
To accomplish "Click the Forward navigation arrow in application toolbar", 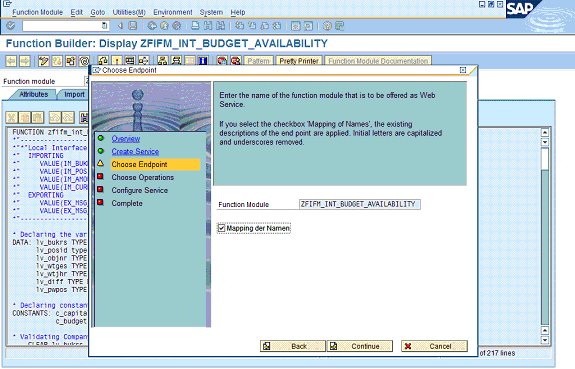I will 25,61.
